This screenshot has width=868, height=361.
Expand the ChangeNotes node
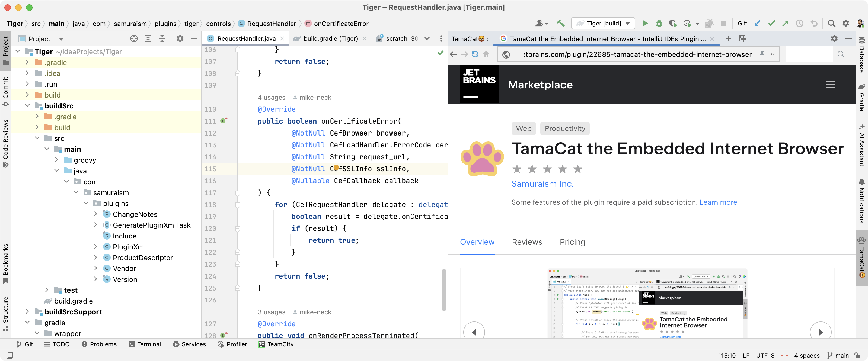point(95,214)
